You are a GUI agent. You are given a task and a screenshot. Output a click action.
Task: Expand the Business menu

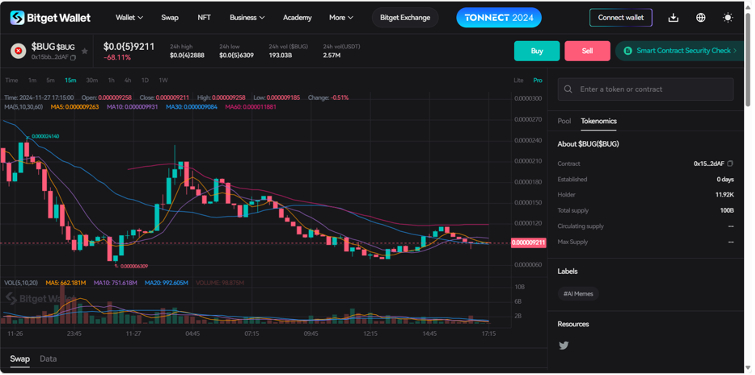tap(247, 17)
